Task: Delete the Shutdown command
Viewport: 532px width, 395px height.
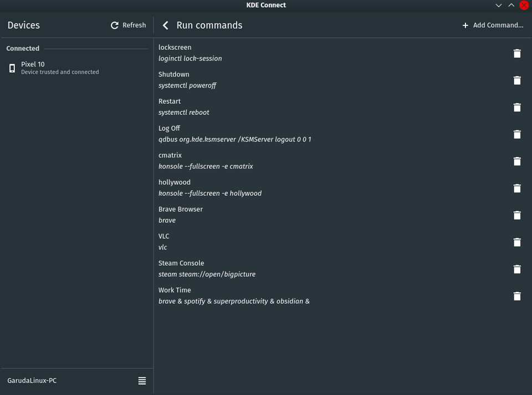Action: [517, 80]
